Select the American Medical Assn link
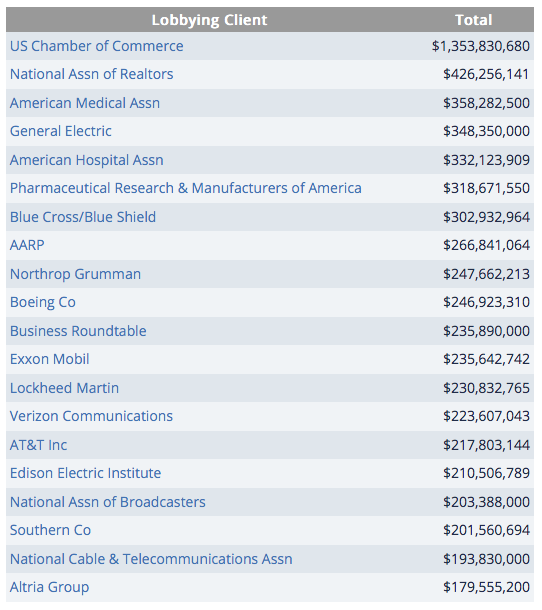This screenshot has height=610, width=542. pyautogui.click(x=85, y=103)
